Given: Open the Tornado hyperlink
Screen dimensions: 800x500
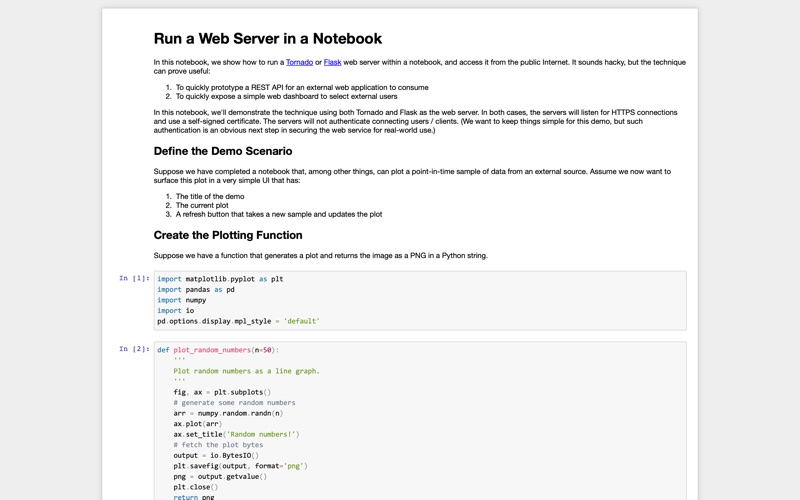Looking at the screenshot, I should click(x=299, y=62).
